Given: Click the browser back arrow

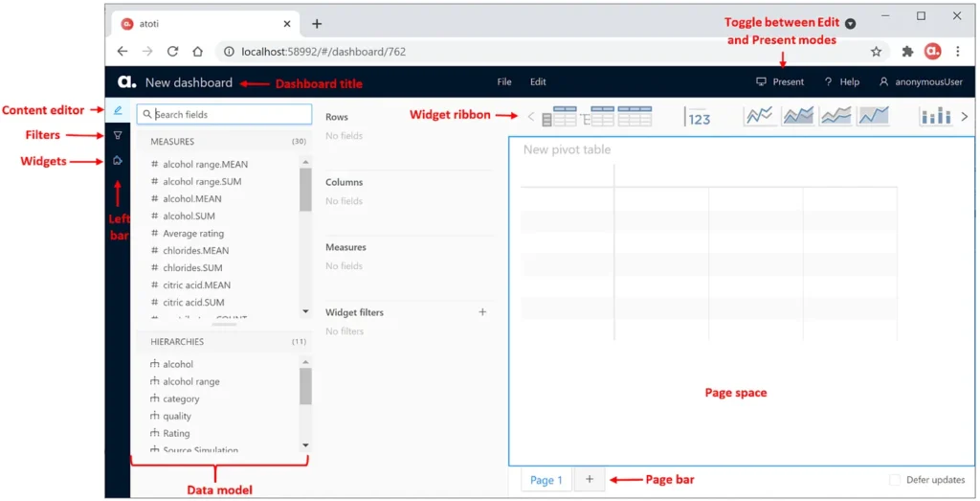Looking at the screenshot, I should tap(122, 52).
